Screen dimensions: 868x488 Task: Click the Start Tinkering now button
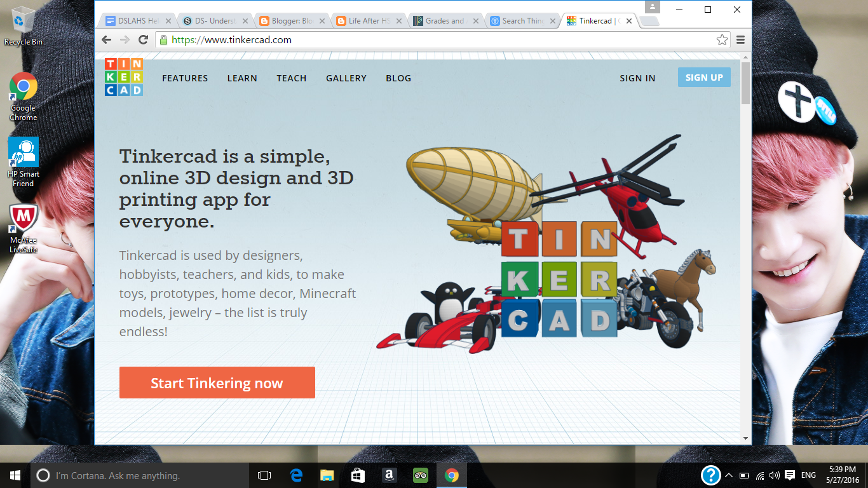217,383
